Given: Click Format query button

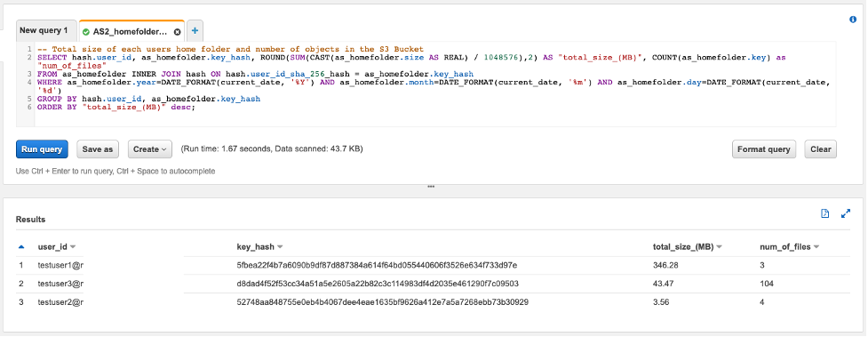Looking at the screenshot, I should coord(763,149).
